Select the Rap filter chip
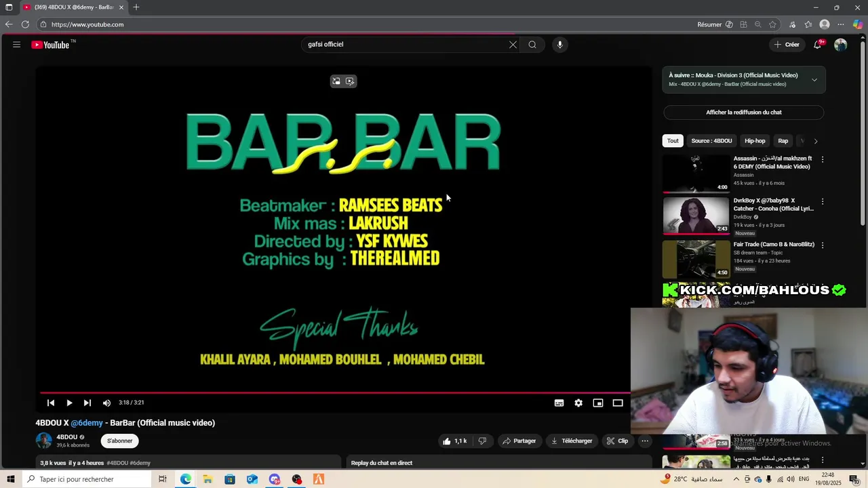868x488 pixels. coord(783,141)
